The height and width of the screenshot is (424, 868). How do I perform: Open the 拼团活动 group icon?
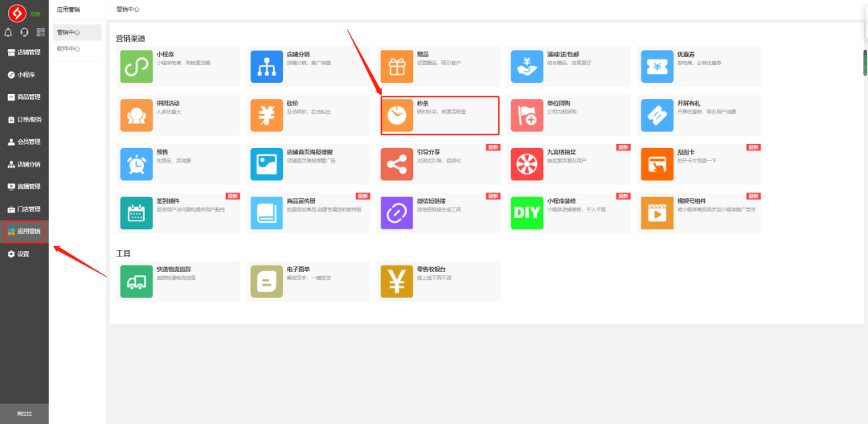[136, 115]
